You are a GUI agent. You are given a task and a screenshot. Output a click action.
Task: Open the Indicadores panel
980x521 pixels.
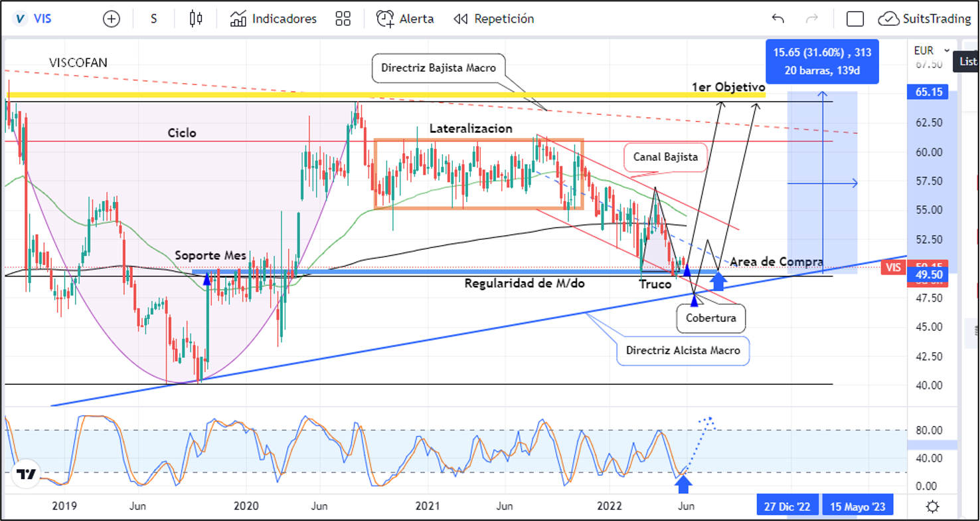click(x=274, y=19)
